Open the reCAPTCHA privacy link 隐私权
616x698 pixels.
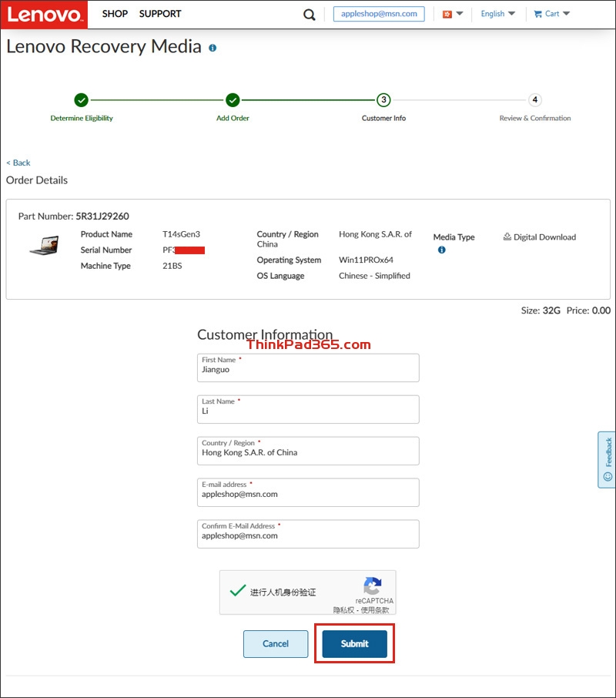pyautogui.click(x=343, y=610)
